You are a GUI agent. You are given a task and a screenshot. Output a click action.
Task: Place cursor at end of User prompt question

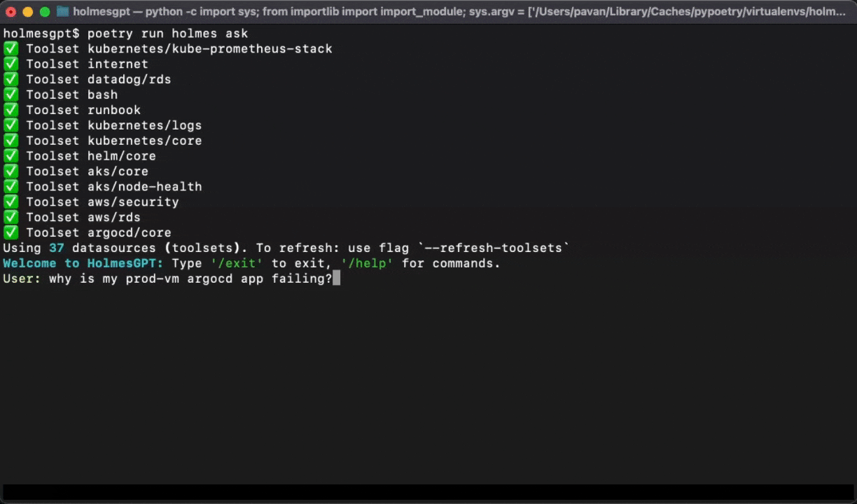(336, 279)
